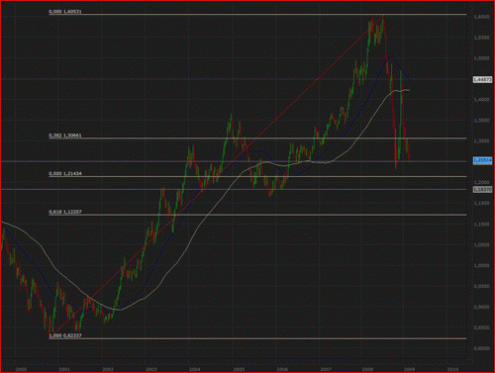Click the 2005 year label on the time axis
The image size is (495, 373).
point(238,369)
